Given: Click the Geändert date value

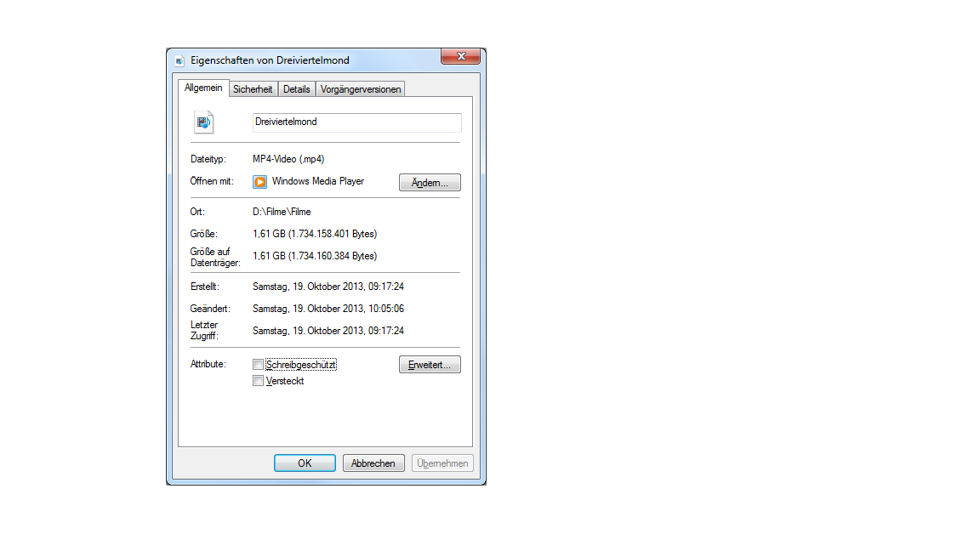Looking at the screenshot, I should click(x=328, y=309).
